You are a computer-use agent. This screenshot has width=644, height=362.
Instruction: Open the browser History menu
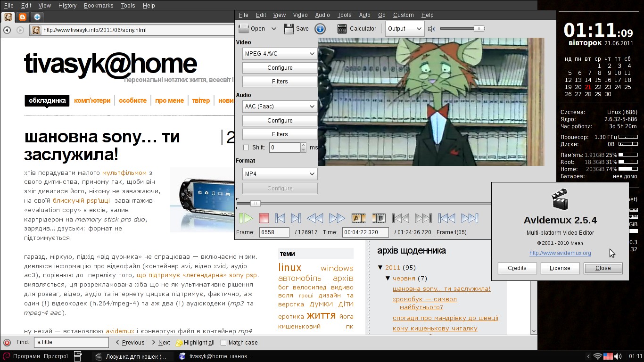pos(67,6)
